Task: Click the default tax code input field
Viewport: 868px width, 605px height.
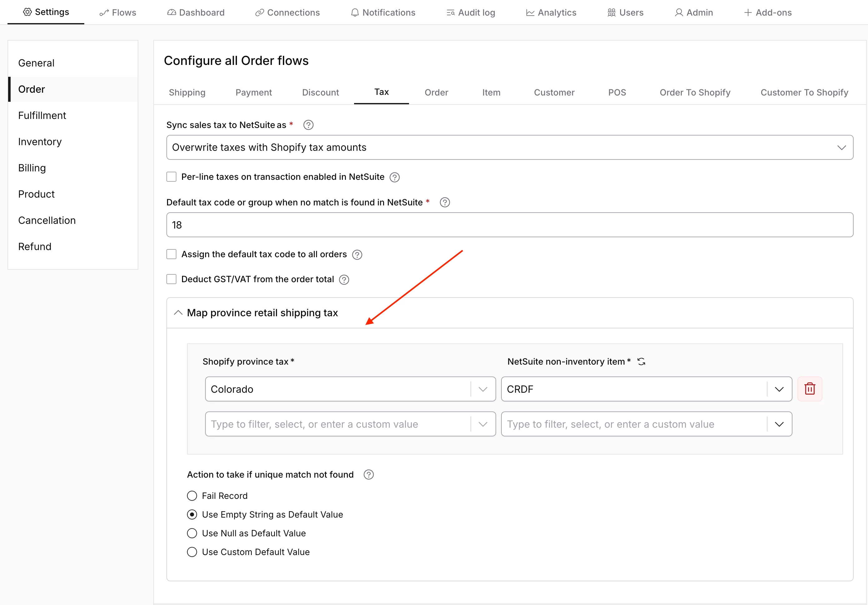Action: [509, 225]
